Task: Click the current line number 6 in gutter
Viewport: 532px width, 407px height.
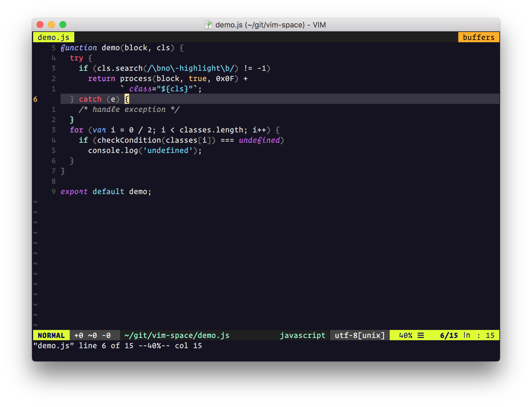Action: tap(35, 99)
